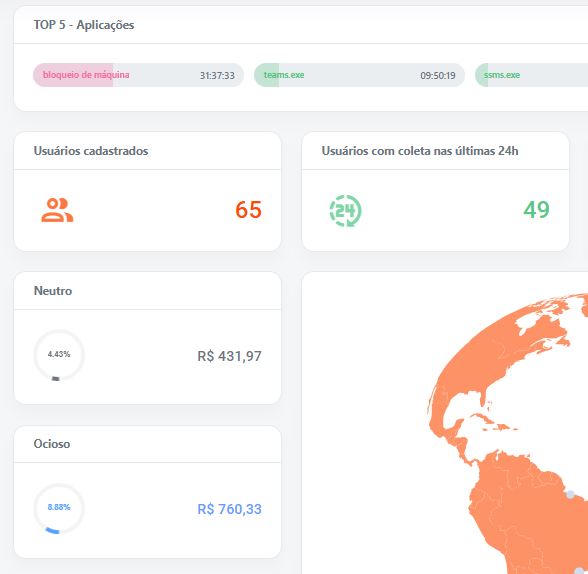Click the TOP 5 - Aplicações title
This screenshot has height=574, width=588.
[x=84, y=25]
